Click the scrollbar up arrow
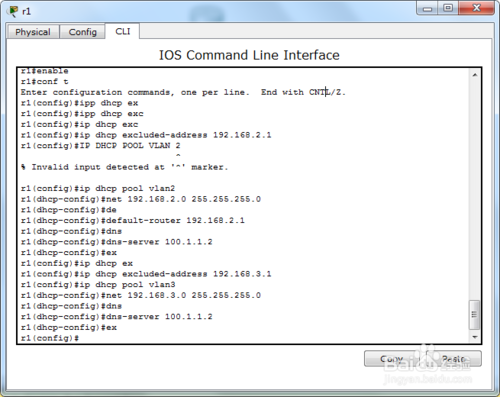 [x=475, y=75]
